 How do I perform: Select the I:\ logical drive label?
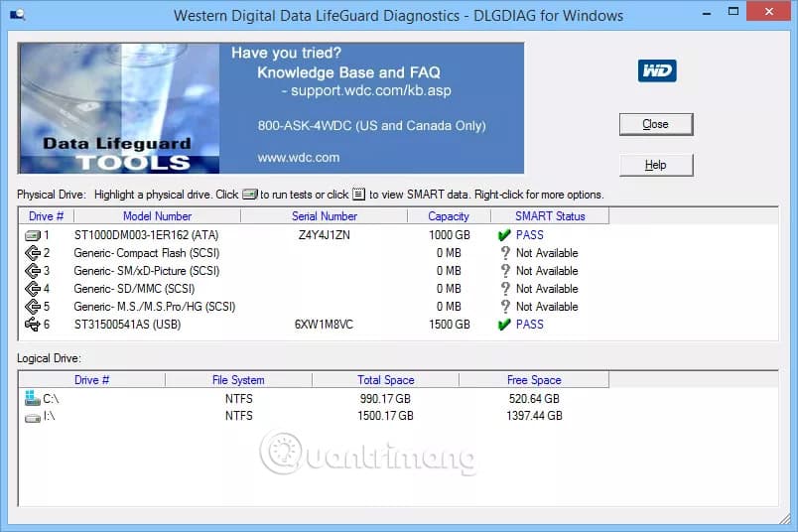point(50,416)
